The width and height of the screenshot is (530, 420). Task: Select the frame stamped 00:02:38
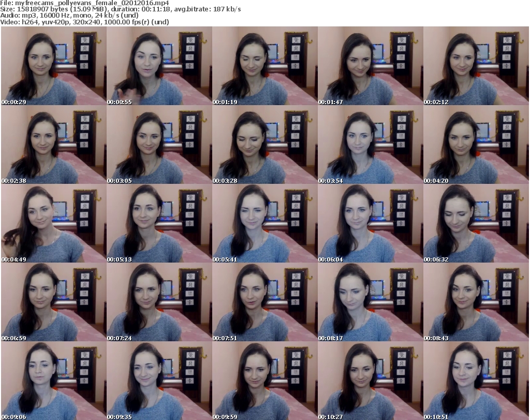tap(54, 144)
